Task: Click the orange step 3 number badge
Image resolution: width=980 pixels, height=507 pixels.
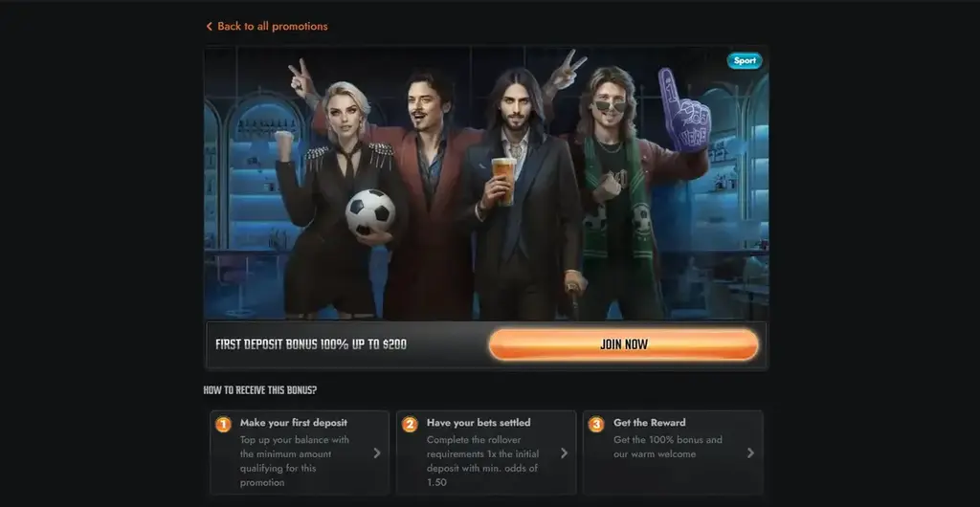Action: click(596, 425)
